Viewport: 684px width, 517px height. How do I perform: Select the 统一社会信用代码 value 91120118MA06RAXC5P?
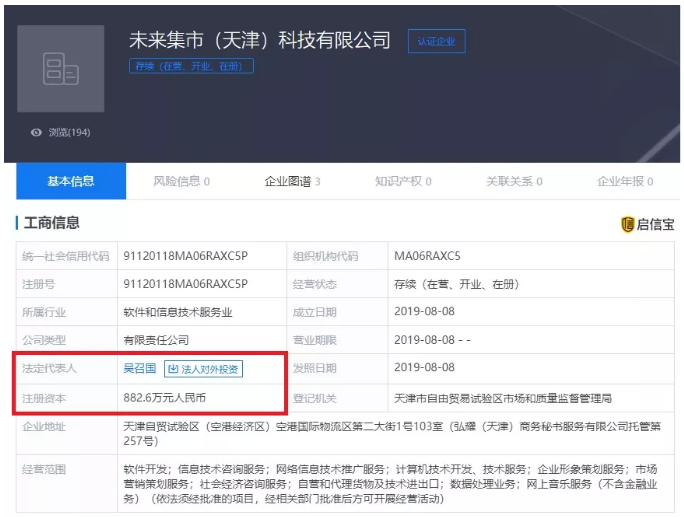point(185,256)
